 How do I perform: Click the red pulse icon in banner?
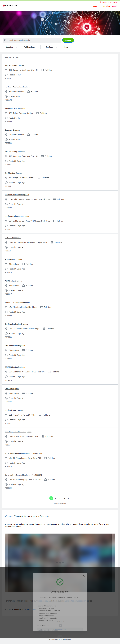[x=87, y=27]
